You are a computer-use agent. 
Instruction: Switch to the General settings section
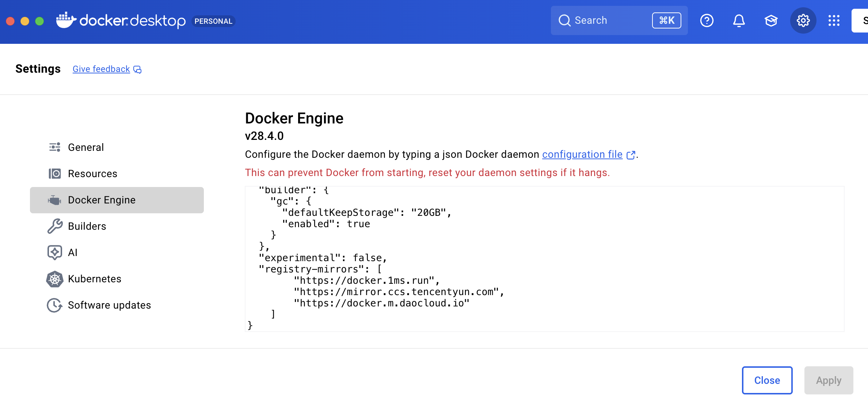tap(86, 147)
